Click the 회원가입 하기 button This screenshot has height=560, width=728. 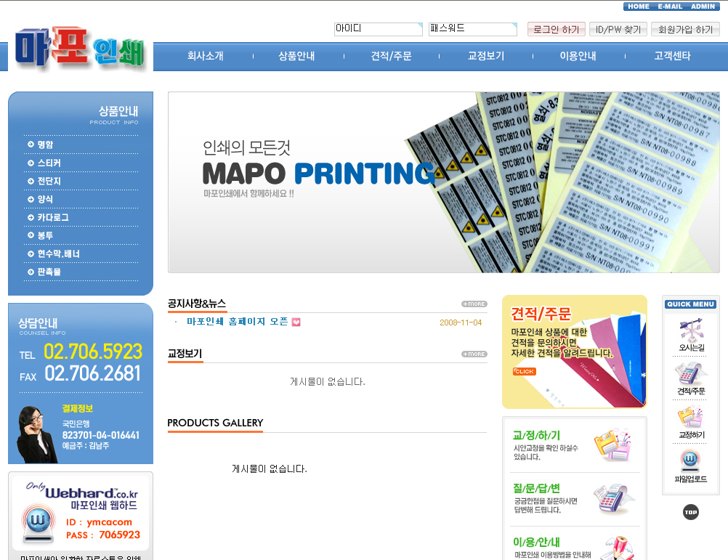pyautogui.click(x=685, y=29)
